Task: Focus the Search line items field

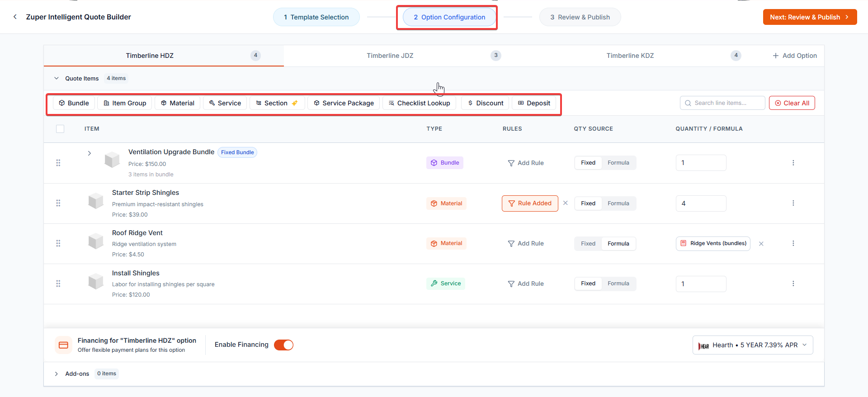Action: 722,103
